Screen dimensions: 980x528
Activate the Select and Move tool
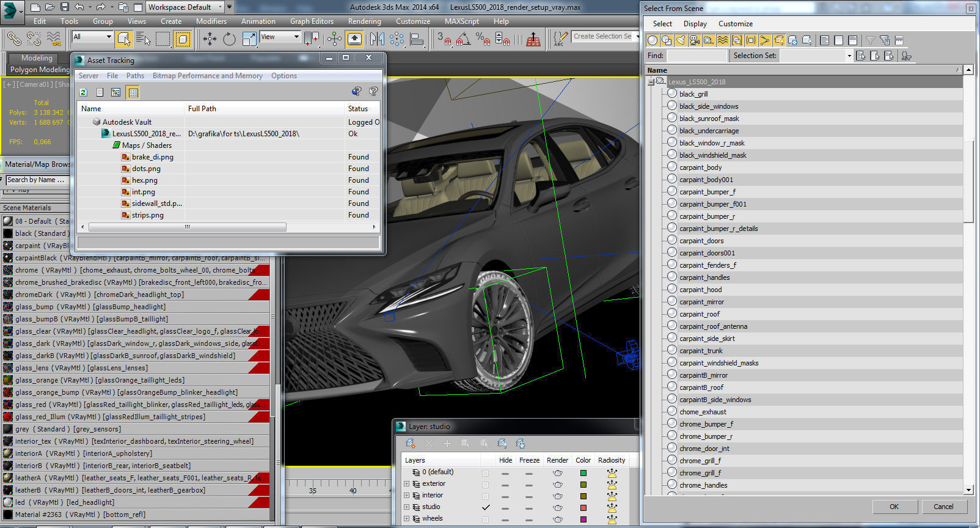tap(210, 39)
